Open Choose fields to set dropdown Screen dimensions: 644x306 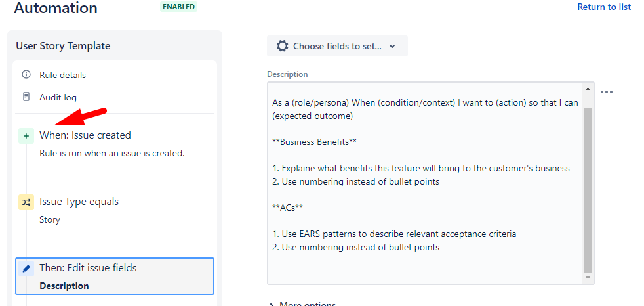pos(337,46)
